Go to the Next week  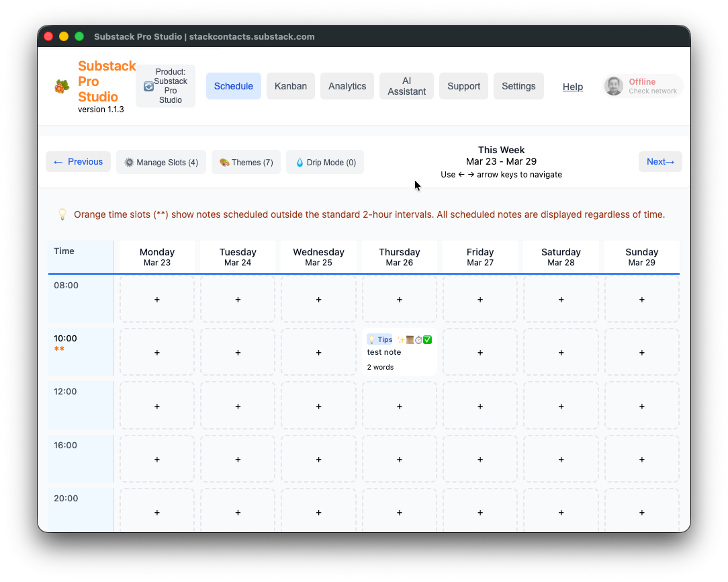click(x=660, y=162)
